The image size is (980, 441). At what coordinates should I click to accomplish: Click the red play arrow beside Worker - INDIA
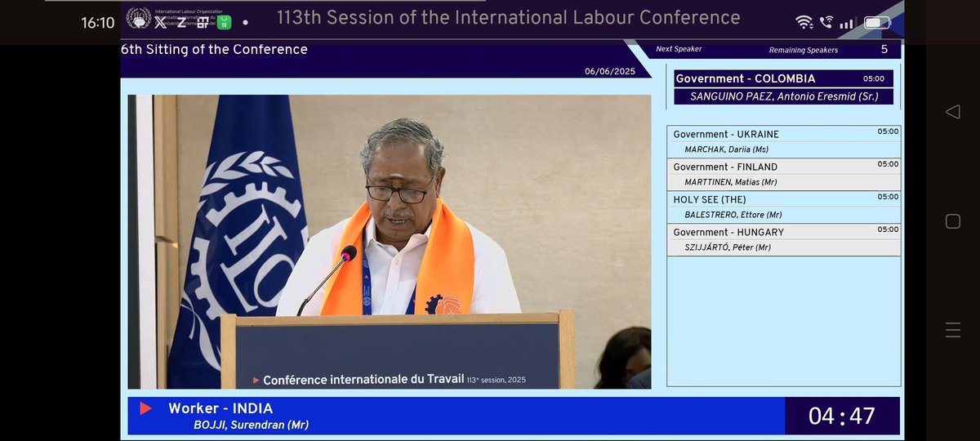(x=145, y=408)
